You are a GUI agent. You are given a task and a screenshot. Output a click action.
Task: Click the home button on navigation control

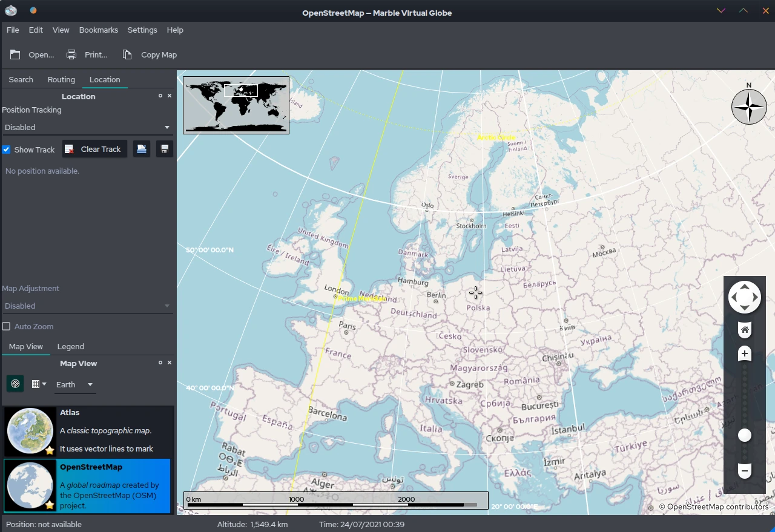[745, 330]
